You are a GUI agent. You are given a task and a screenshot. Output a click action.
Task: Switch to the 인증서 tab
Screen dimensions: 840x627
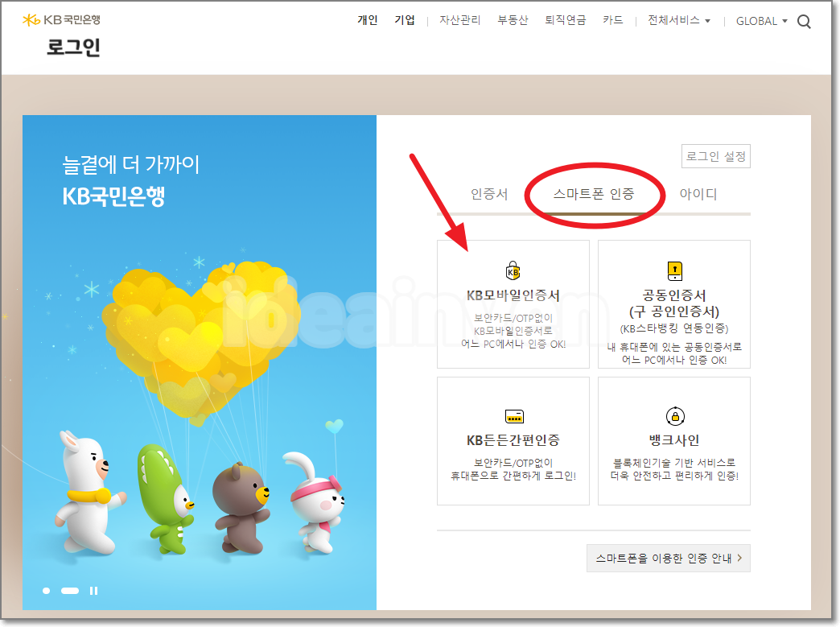pyautogui.click(x=489, y=194)
